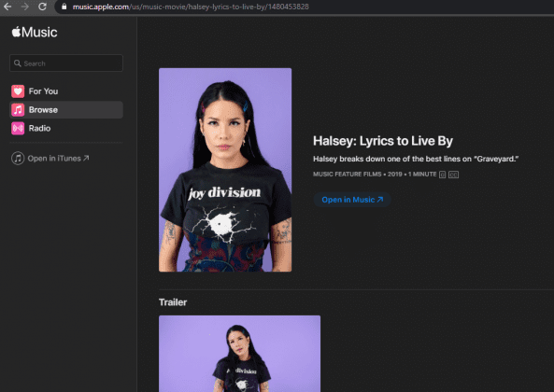Click the Open in Music button
The width and height of the screenshot is (554, 392).
(x=352, y=200)
